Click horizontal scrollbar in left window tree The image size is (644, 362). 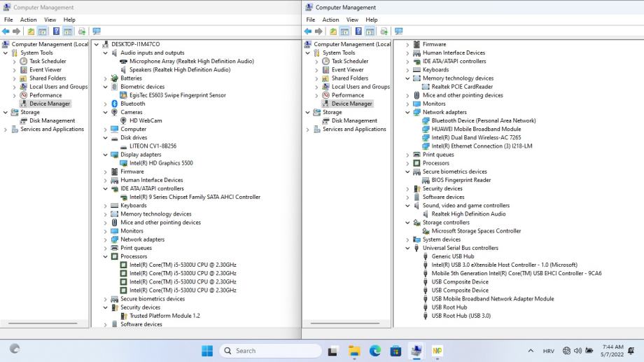[43, 323]
